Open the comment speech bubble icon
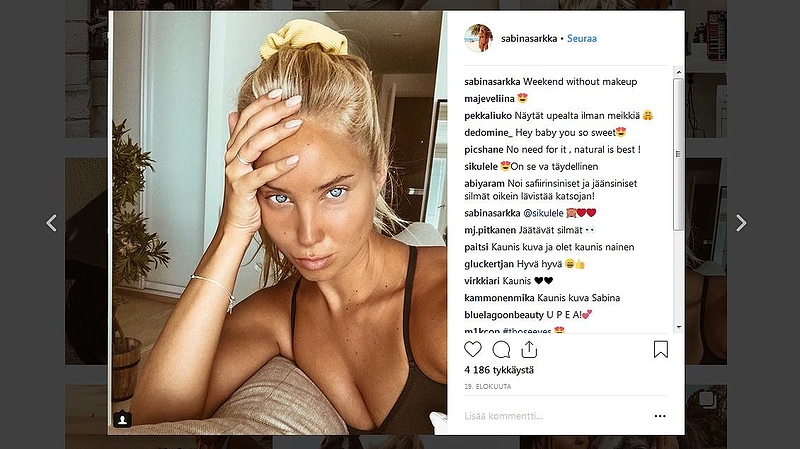Screen dimensions: 800x449 (501, 350)
